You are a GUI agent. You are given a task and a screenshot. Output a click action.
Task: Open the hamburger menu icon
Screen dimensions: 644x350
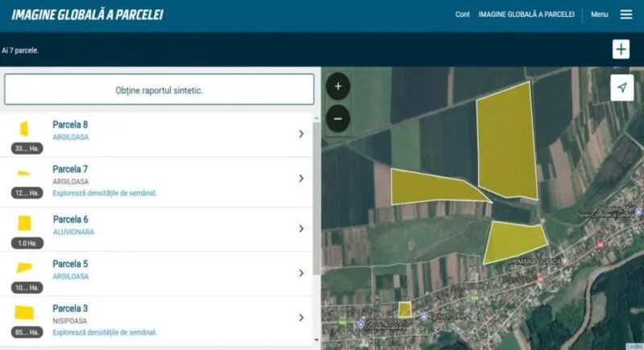pos(626,14)
